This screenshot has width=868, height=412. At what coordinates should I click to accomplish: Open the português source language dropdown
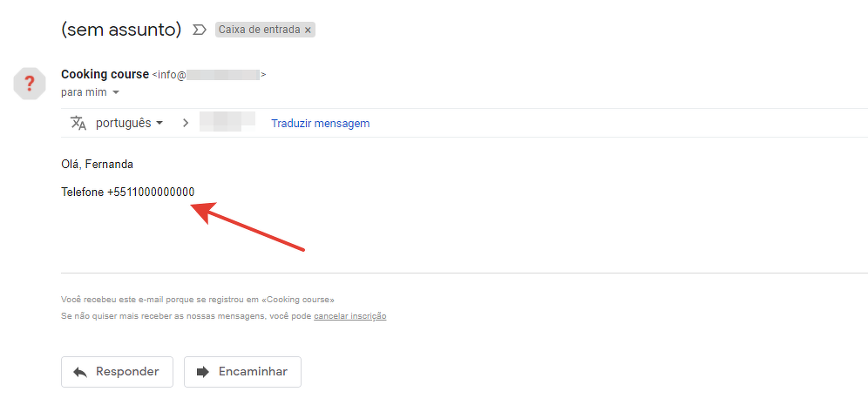130,123
